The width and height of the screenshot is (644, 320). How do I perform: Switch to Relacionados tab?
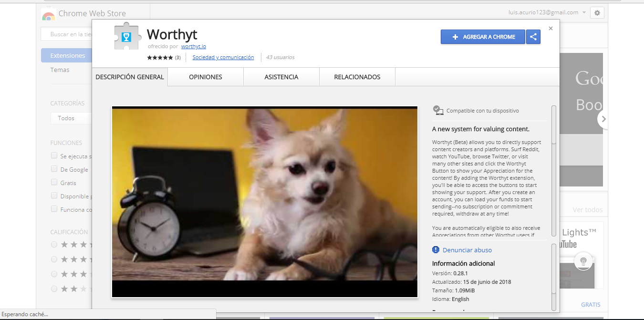[357, 77]
